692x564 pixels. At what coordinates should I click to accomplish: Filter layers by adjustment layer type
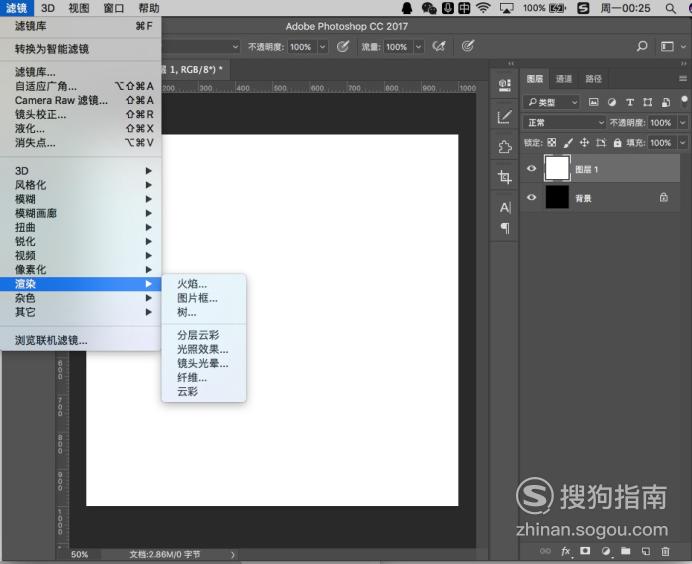pyautogui.click(x=612, y=102)
